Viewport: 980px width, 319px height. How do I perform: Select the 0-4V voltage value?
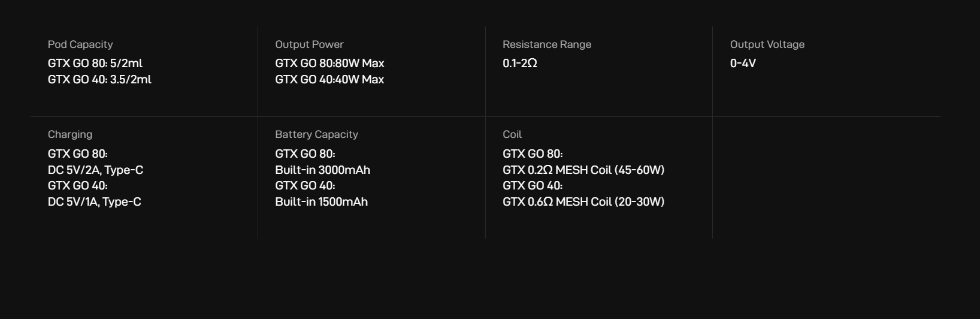tap(743, 63)
